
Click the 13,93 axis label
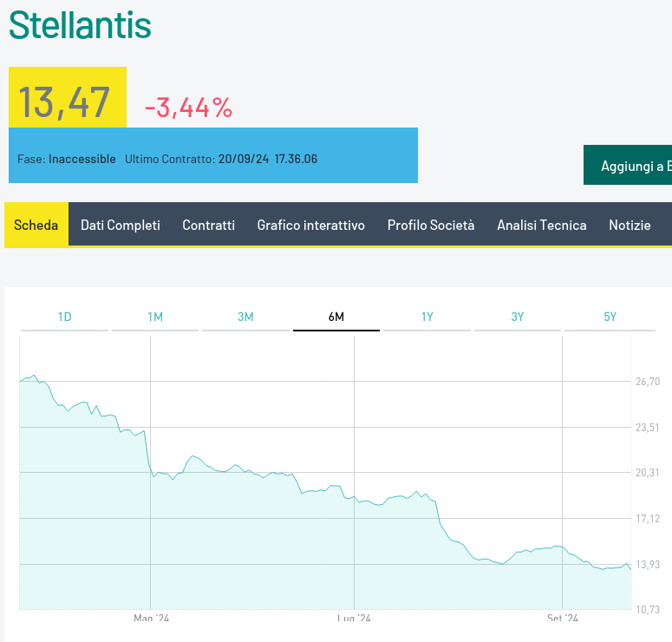pos(648,565)
